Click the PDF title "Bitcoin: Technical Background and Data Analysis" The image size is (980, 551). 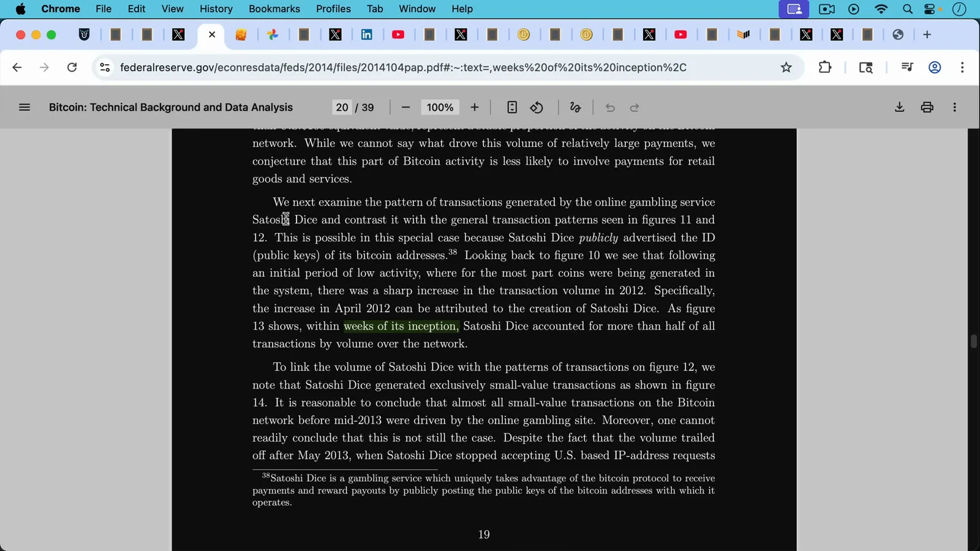point(171,107)
